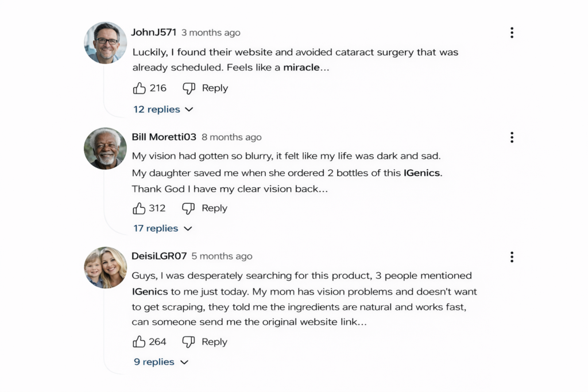Expand the 17 replies thread

163,228
